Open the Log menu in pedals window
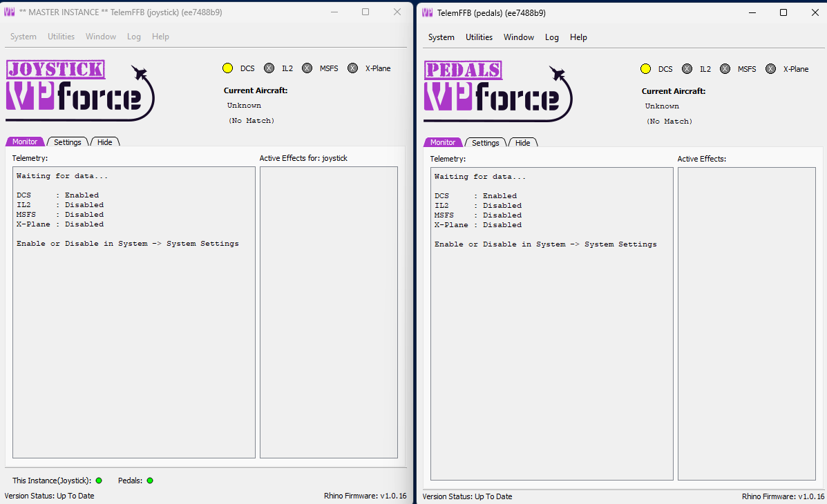827x504 pixels. [x=552, y=37]
